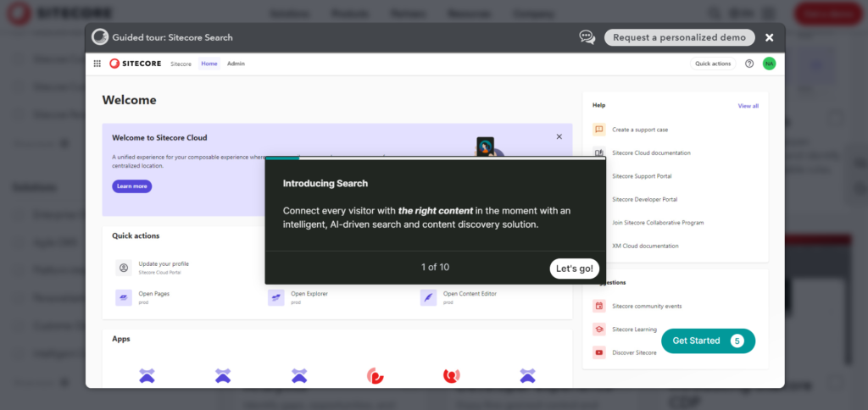Click the Sitecore community events calendar icon
This screenshot has height=410, width=868.
click(x=599, y=306)
